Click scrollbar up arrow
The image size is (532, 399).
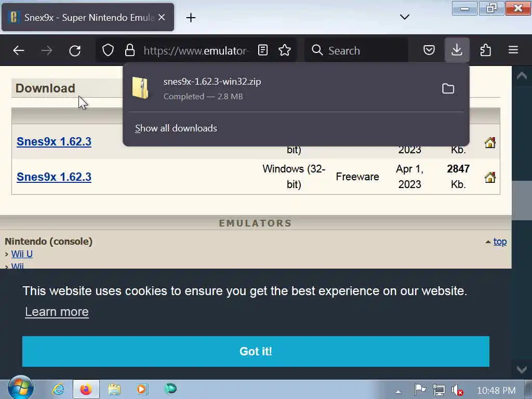point(522,76)
